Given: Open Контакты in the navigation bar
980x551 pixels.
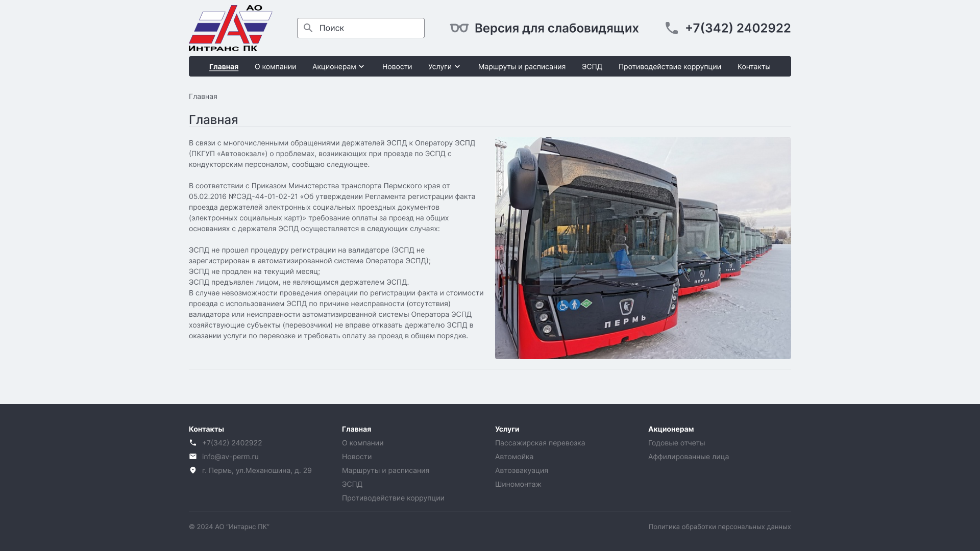Looking at the screenshot, I should 753,67.
